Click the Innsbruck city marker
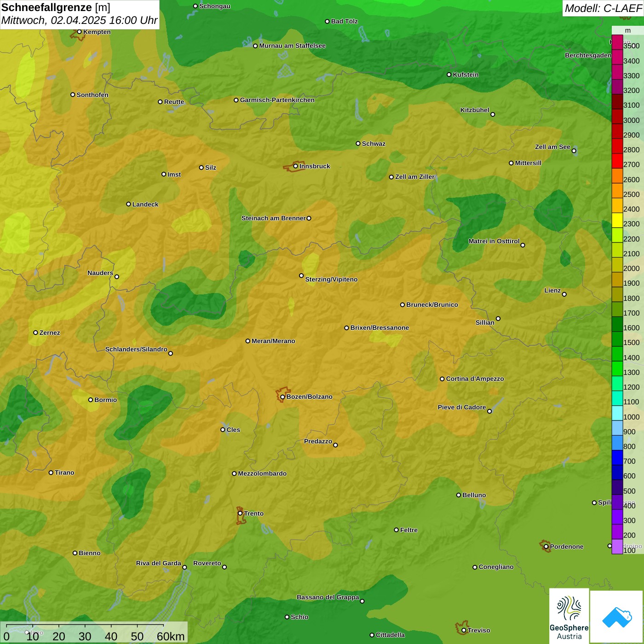 click(295, 166)
